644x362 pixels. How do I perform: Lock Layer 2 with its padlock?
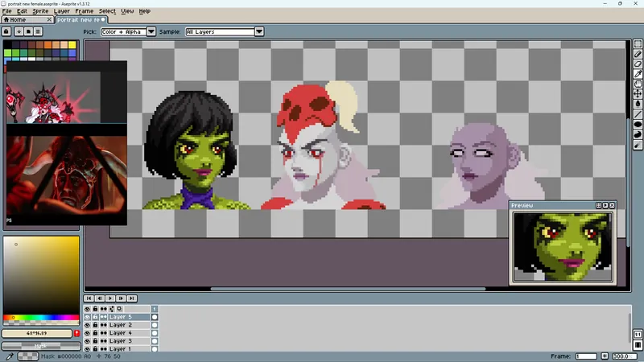(x=95, y=325)
